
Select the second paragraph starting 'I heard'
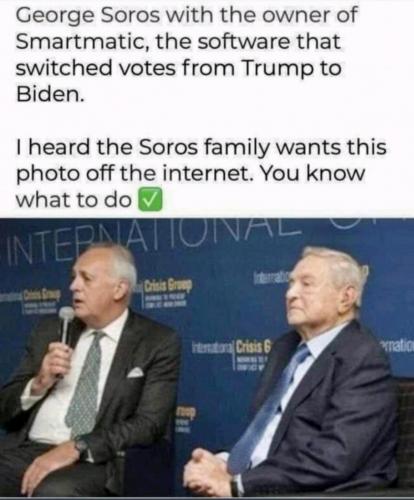tap(201, 173)
